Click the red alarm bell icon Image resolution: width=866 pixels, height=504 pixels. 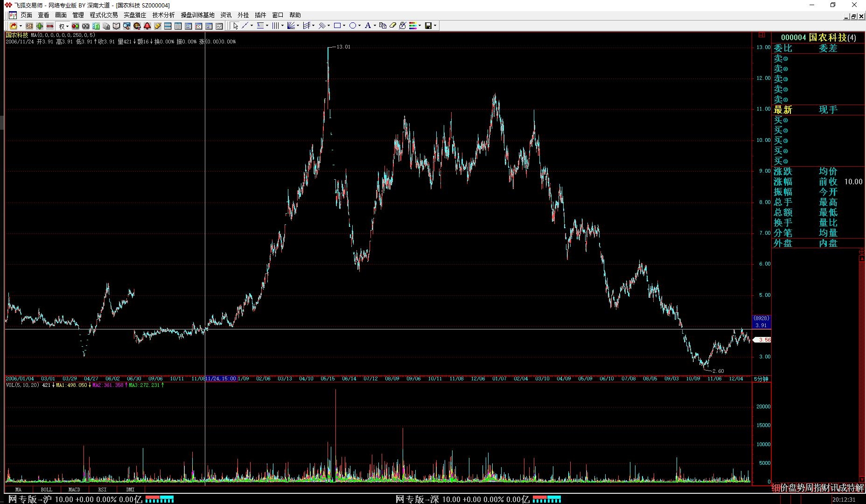[x=147, y=26]
